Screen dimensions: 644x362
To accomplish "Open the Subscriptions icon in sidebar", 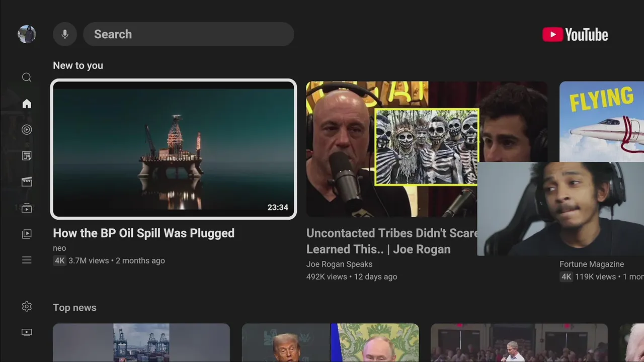I will (27, 208).
